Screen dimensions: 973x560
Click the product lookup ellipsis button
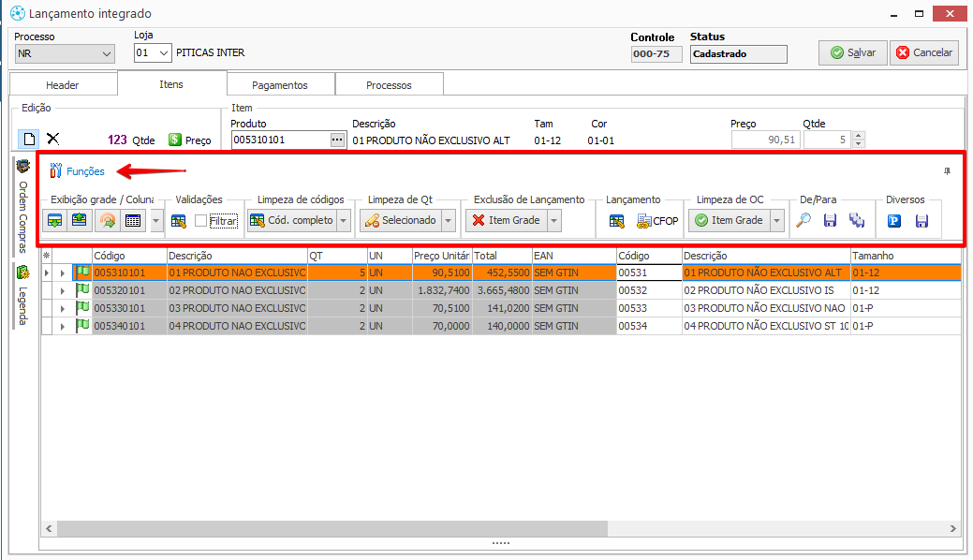(338, 140)
